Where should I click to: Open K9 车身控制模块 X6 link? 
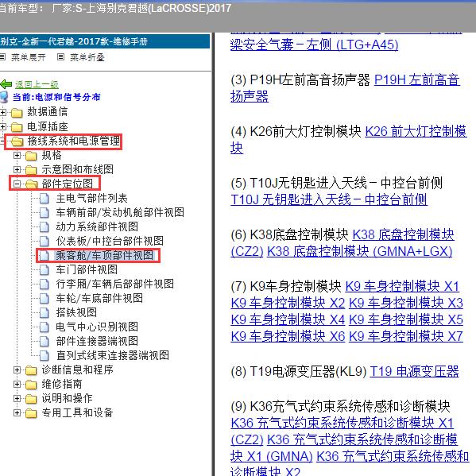coord(288,337)
